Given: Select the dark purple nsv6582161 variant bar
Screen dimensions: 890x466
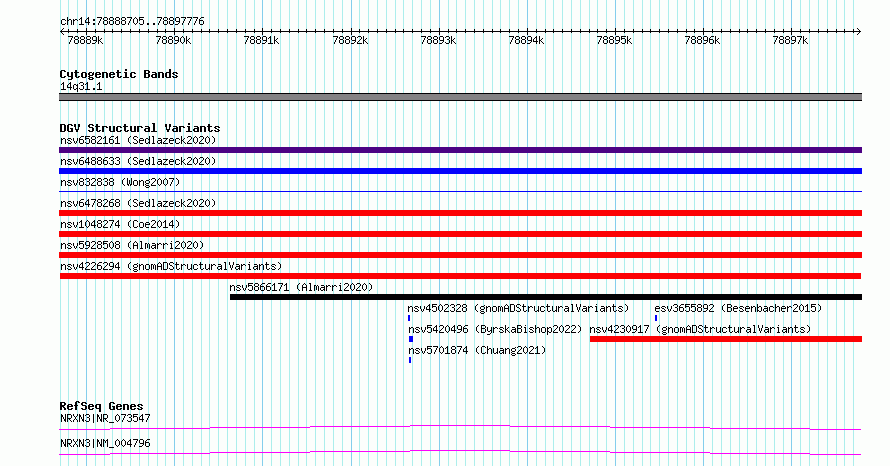Looking at the screenshot, I should point(460,150).
